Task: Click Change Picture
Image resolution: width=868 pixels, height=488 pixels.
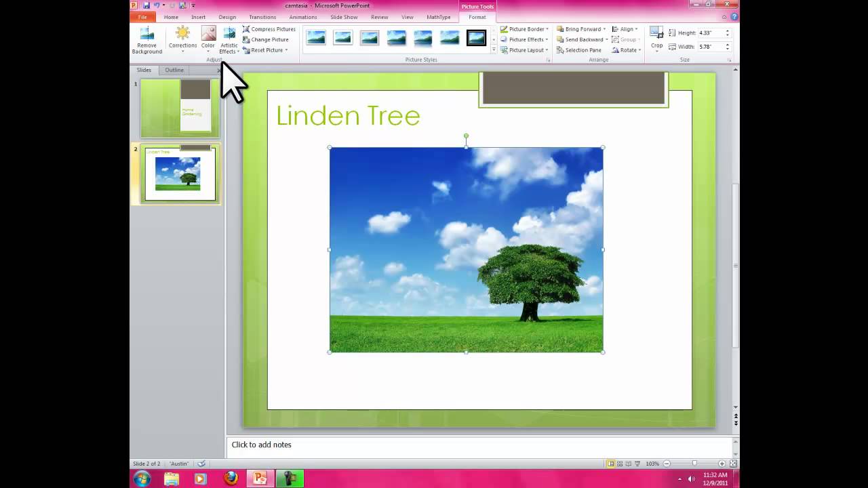Action: (x=266, y=39)
